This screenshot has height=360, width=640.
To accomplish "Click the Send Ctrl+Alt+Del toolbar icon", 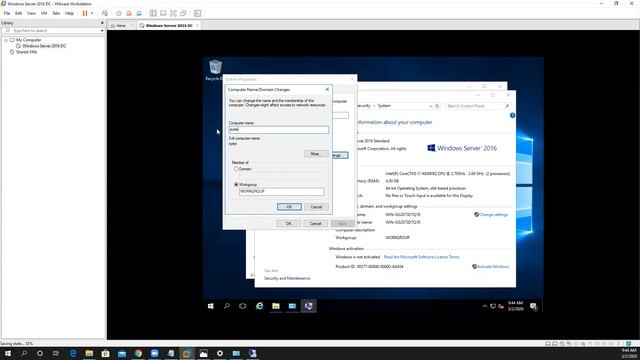I will pos(105,13).
